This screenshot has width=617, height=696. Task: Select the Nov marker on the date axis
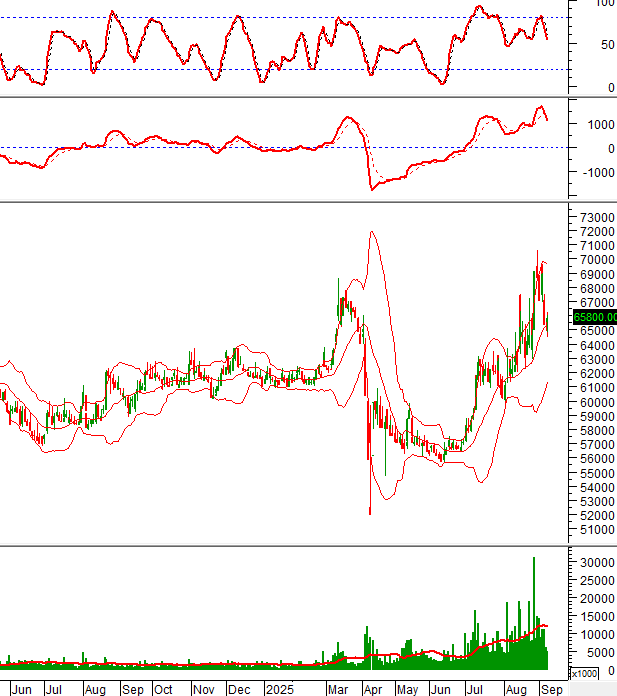tap(202, 689)
